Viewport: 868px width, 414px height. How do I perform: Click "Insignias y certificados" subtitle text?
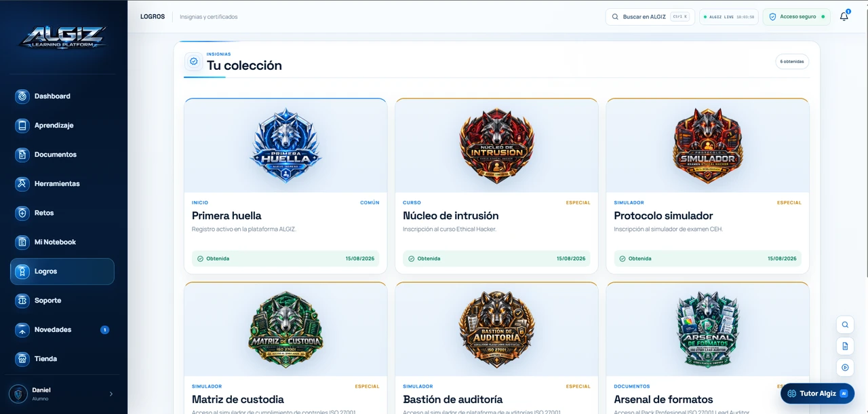(x=209, y=17)
